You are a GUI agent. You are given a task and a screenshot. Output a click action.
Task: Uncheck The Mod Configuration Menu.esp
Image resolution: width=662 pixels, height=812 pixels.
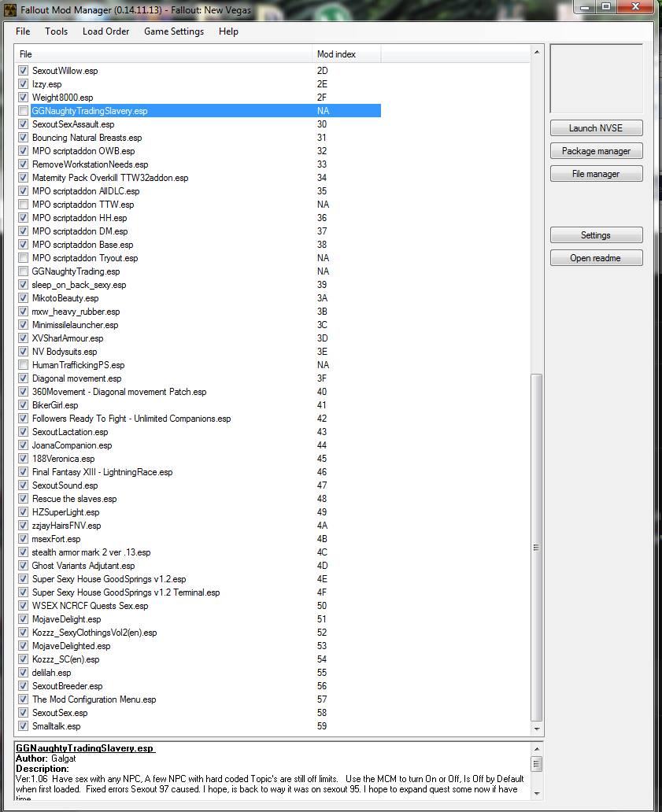24,699
